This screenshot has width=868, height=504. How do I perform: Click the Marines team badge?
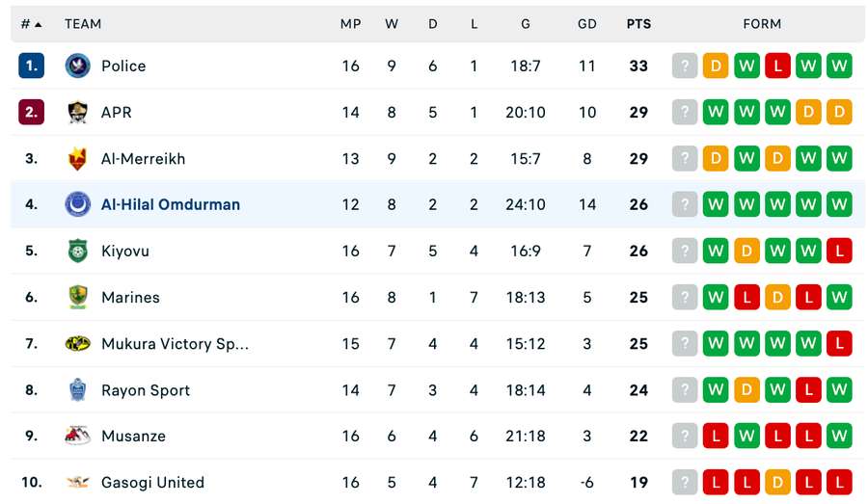77,297
